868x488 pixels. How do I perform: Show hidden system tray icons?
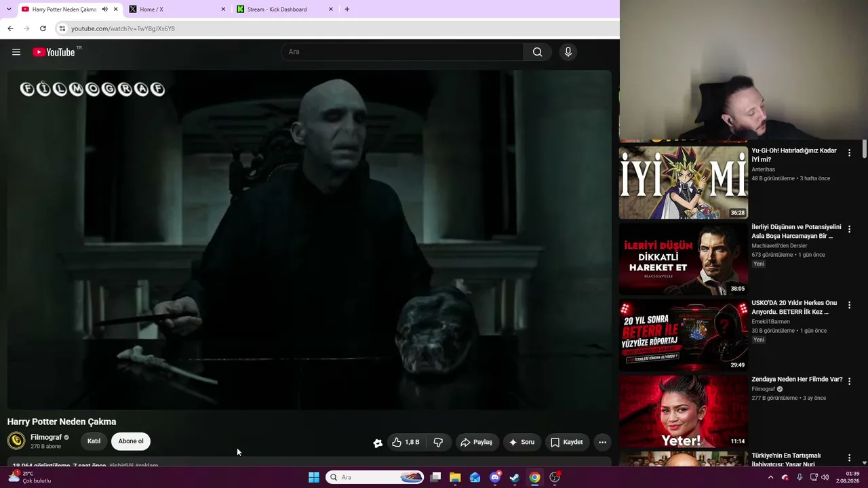pos(770,477)
